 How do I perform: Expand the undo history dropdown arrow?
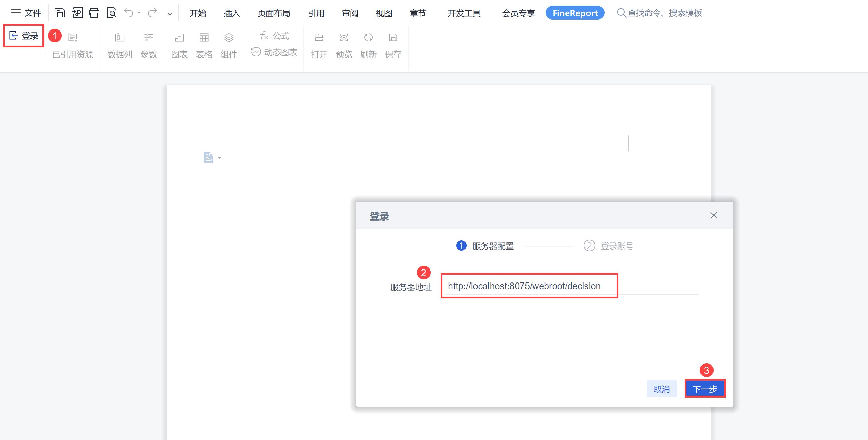[x=139, y=13]
